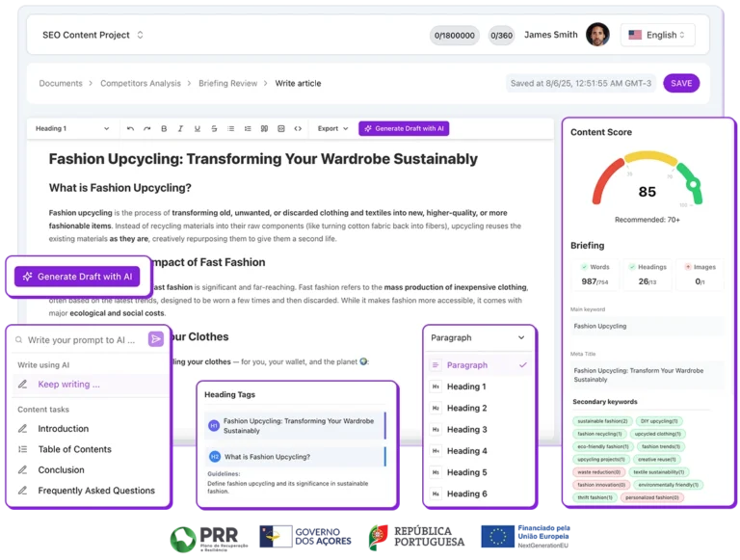Viewport: 740px width, 560px height.
Task: Navigate to Competitors Analysis breadcrumb
Action: point(140,84)
